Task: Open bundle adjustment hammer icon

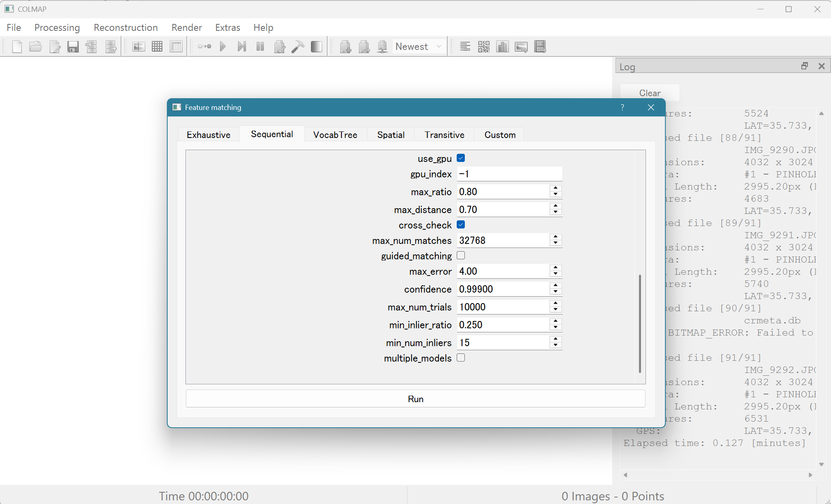Action: click(x=298, y=47)
